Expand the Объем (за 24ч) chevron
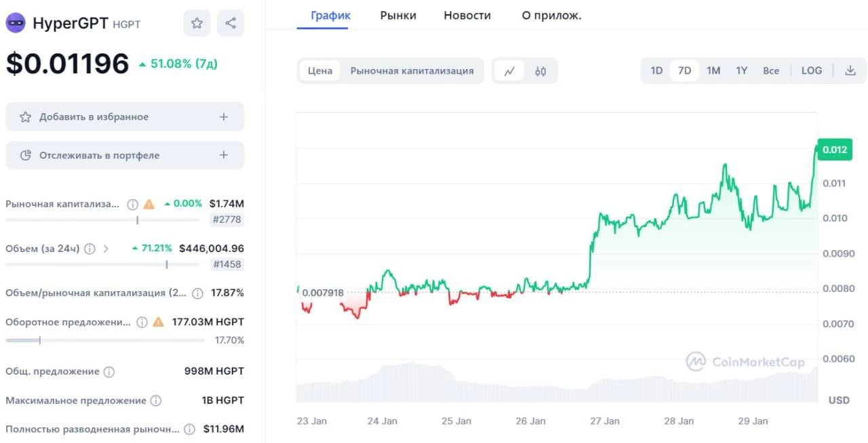The image size is (868, 443). click(106, 249)
